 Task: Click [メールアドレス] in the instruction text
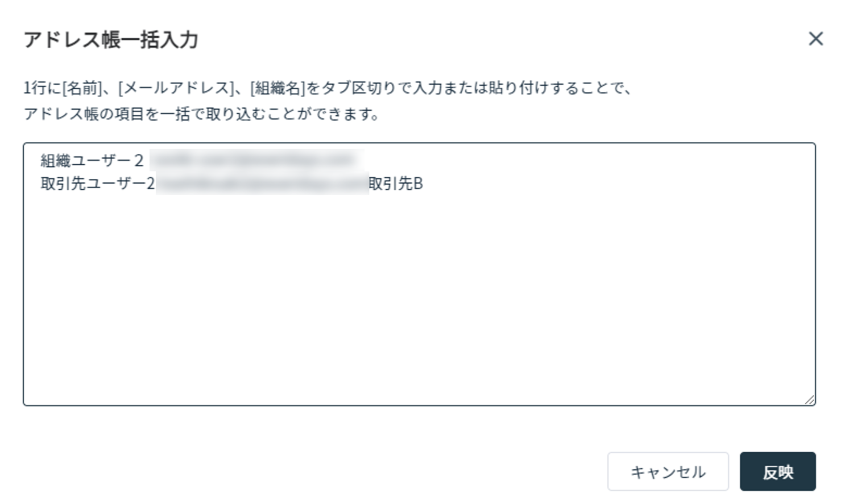(x=176, y=88)
